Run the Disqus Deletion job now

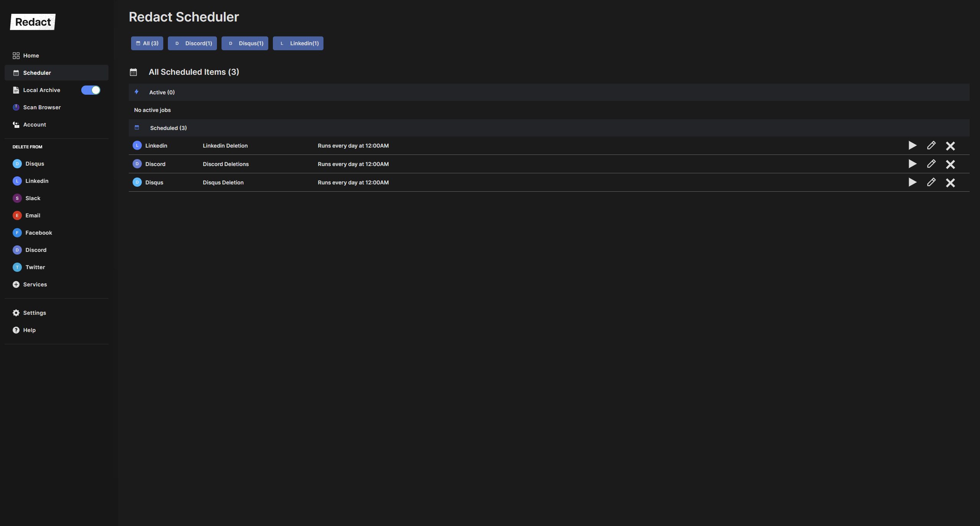(912, 182)
